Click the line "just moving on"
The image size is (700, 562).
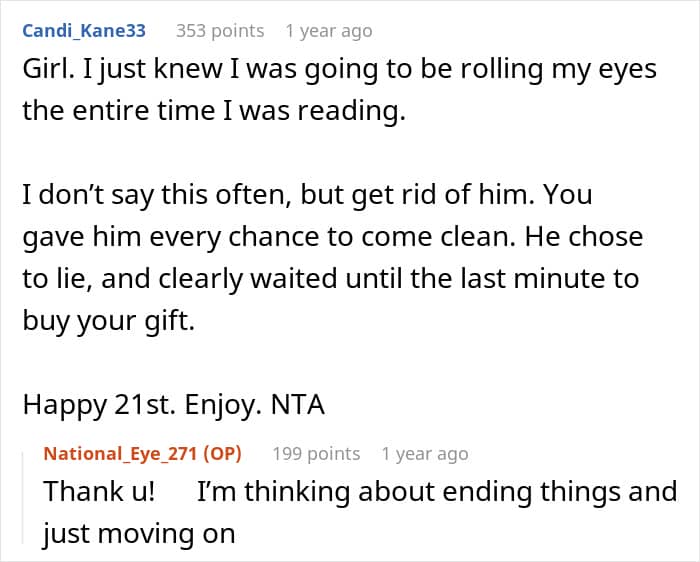point(138,533)
